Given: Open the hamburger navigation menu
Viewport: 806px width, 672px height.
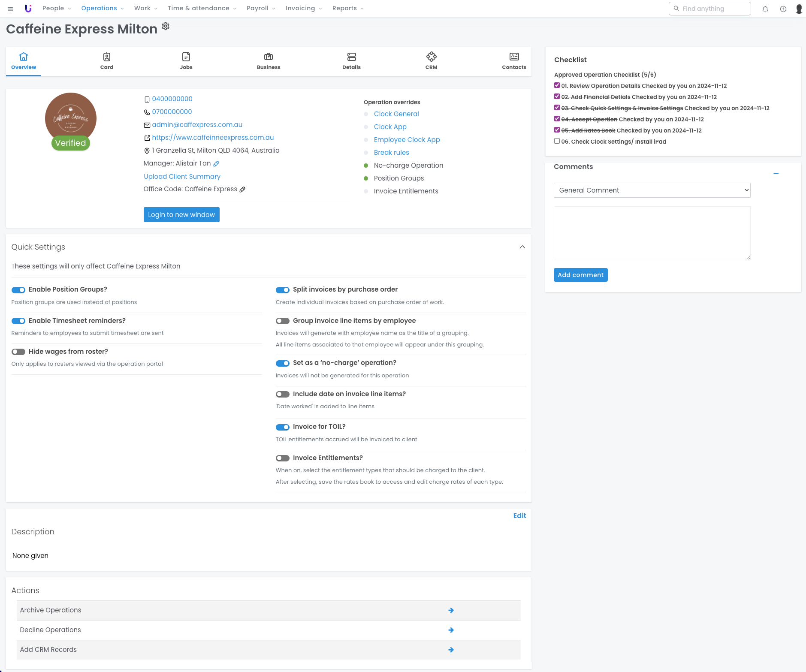Looking at the screenshot, I should pyautogui.click(x=10, y=9).
